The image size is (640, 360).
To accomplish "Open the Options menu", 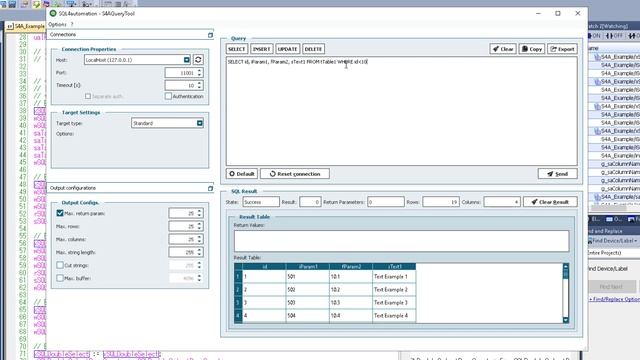I will point(57,24).
